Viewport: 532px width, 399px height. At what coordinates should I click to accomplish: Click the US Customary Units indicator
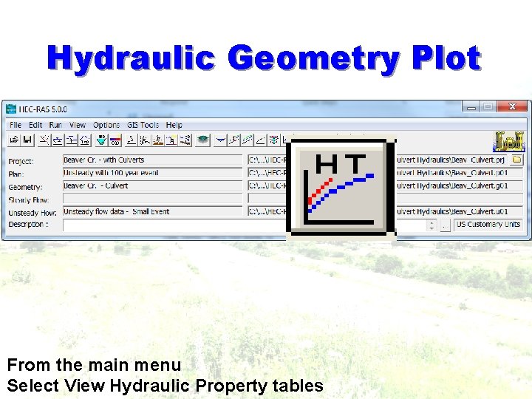point(488,225)
